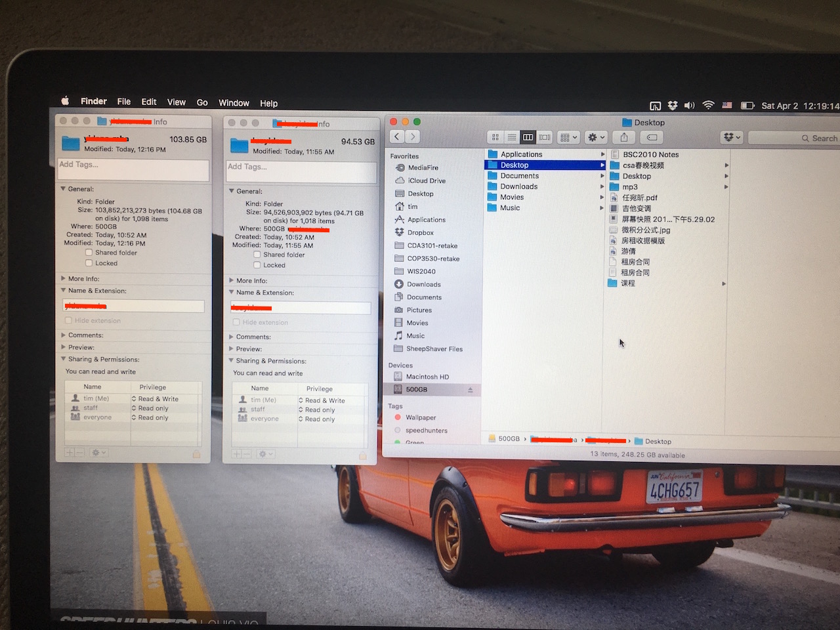Go back in Finder window
Image resolution: width=840 pixels, height=630 pixels.
[397, 136]
